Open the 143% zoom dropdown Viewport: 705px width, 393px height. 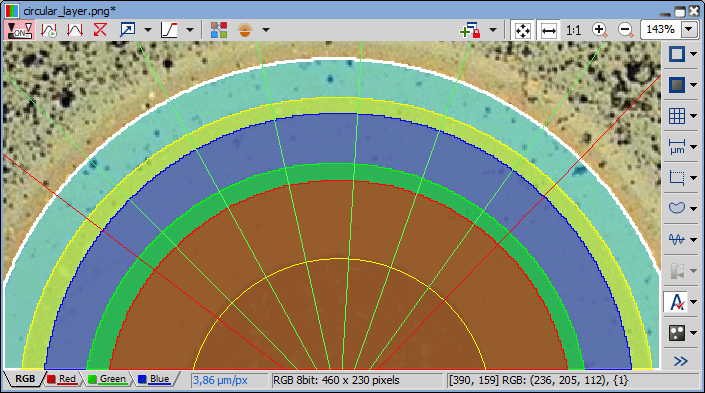click(689, 30)
